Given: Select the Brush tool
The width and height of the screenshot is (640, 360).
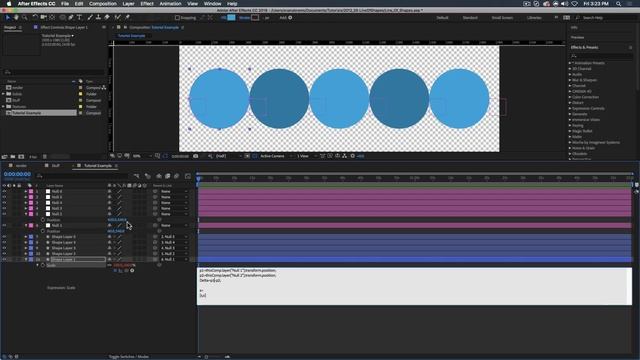Looking at the screenshot, I should pos(90,18).
